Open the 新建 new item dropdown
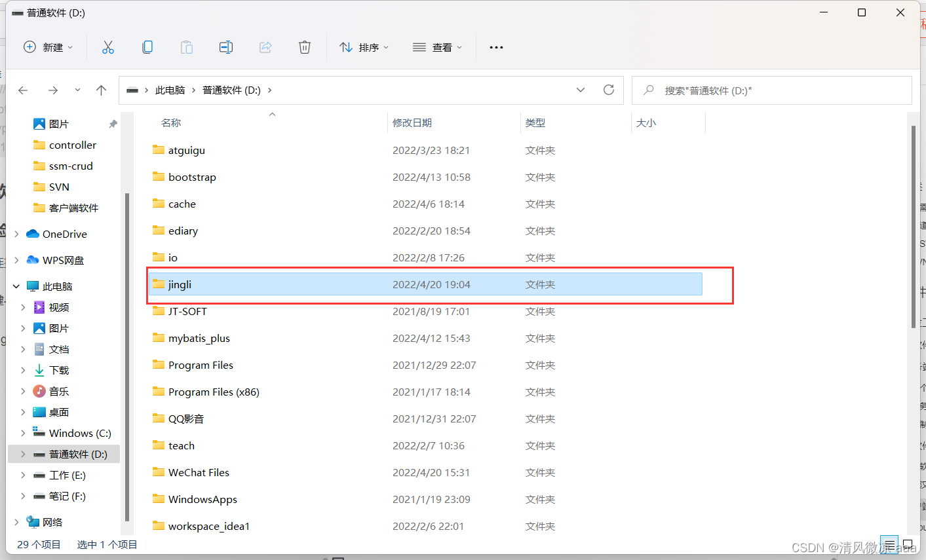 tap(48, 47)
